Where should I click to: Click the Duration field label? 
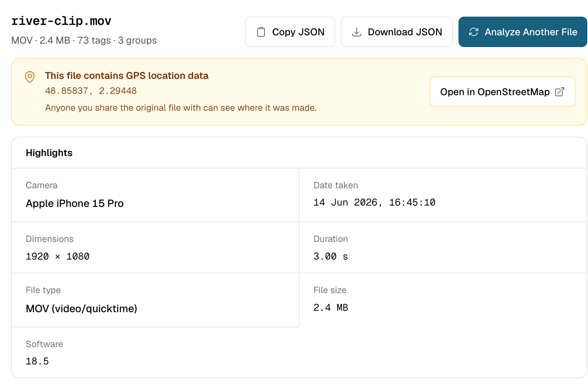[x=331, y=239]
